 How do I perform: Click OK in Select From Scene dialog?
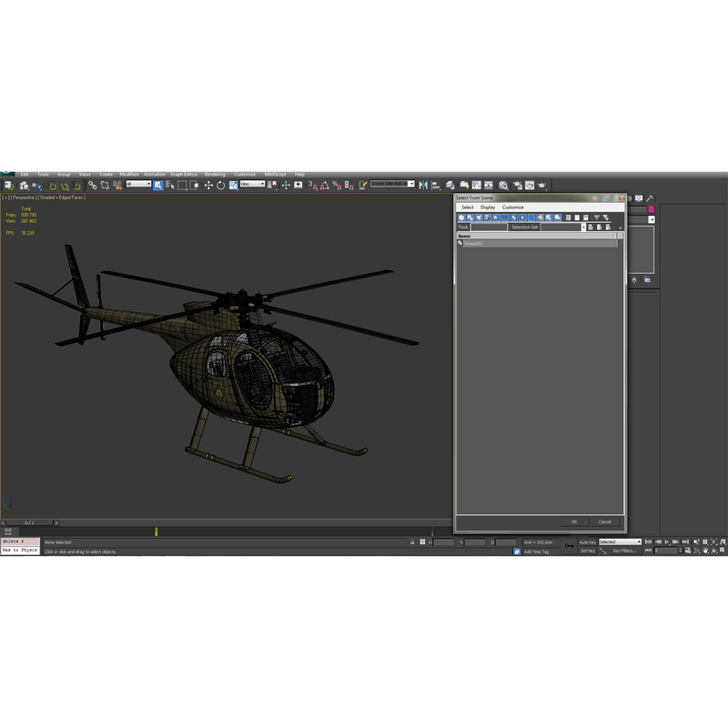pyautogui.click(x=573, y=521)
